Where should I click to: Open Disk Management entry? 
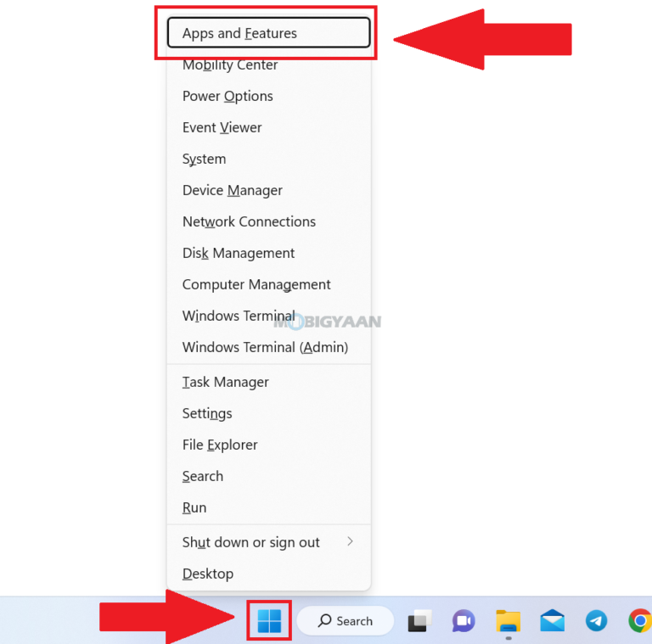[x=268, y=253]
